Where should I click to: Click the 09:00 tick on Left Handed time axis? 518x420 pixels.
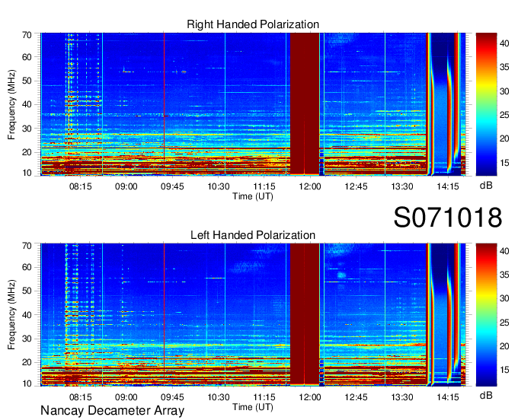click(126, 396)
